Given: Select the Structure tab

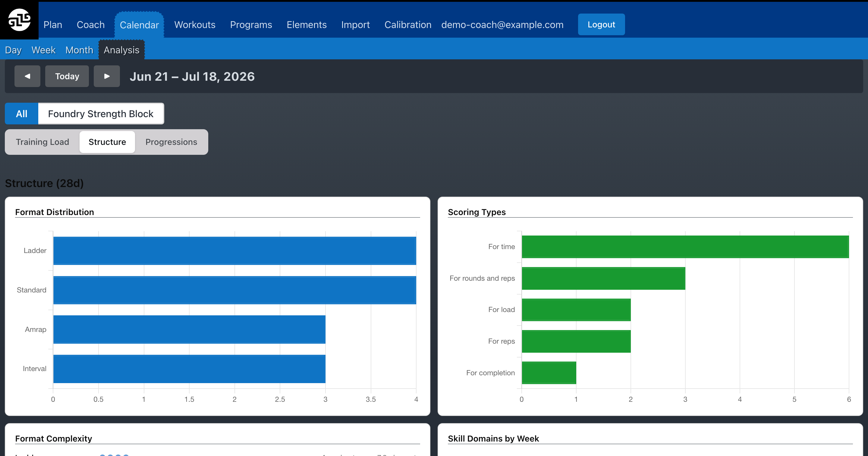Looking at the screenshot, I should [107, 142].
